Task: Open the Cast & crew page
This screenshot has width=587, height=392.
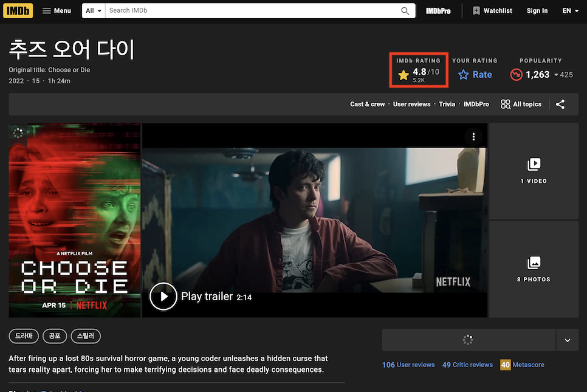Action: point(367,104)
